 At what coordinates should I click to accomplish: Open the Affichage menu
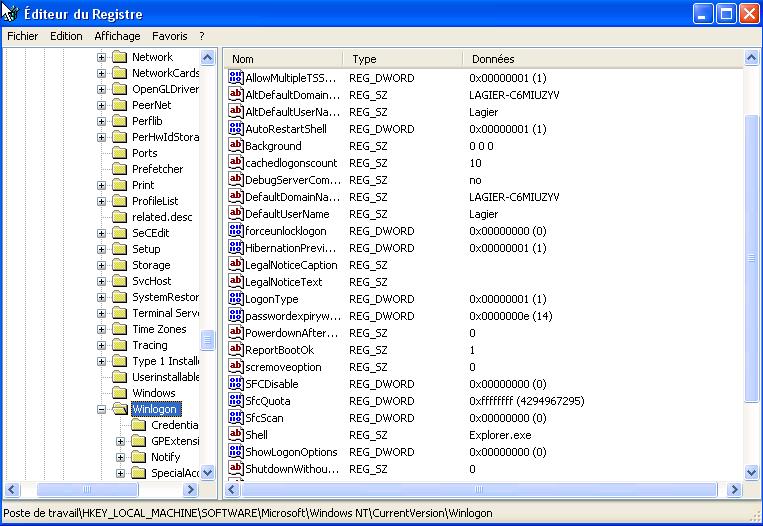click(117, 36)
